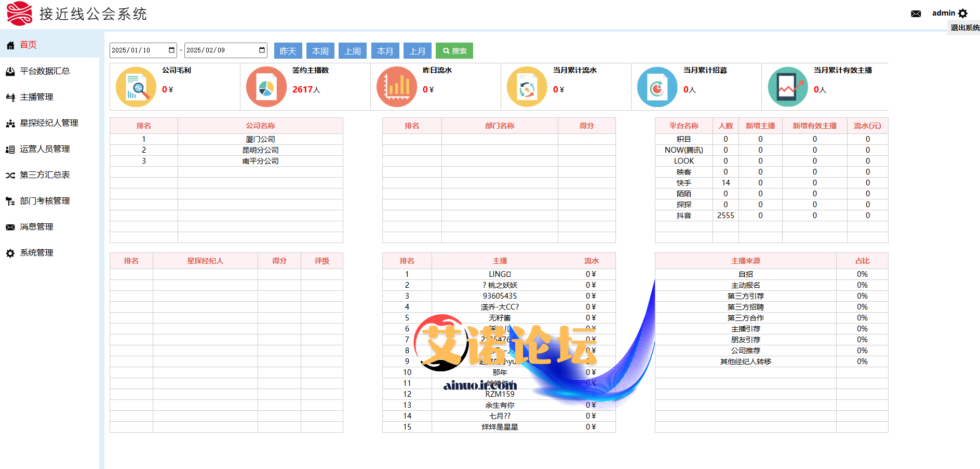Viewport: 980px width, 469px height.
Task: Click the 消息管理 envelope icon
Action: point(10,227)
